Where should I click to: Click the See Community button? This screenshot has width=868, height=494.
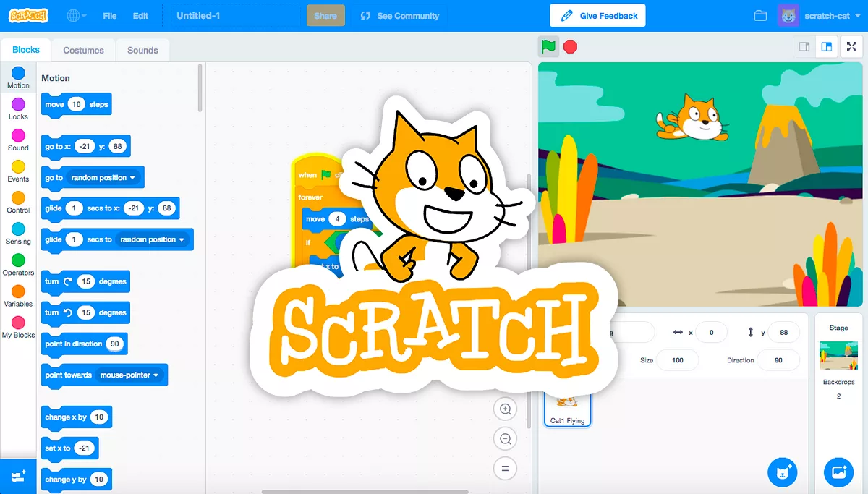tap(400, 16)
